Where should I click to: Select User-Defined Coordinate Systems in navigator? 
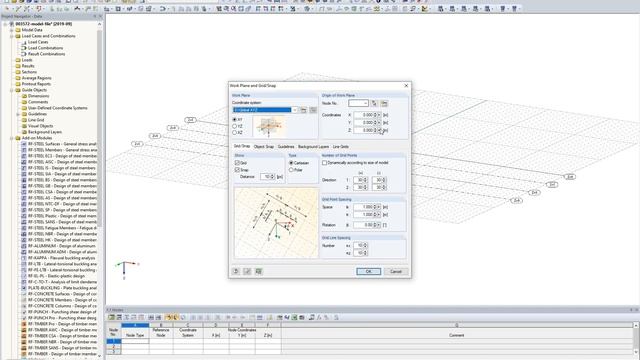click(58, 108)
